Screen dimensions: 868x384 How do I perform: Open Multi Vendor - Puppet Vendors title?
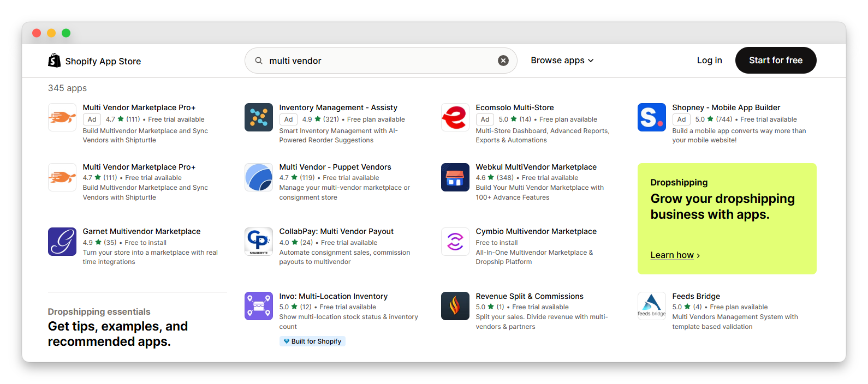335,167
